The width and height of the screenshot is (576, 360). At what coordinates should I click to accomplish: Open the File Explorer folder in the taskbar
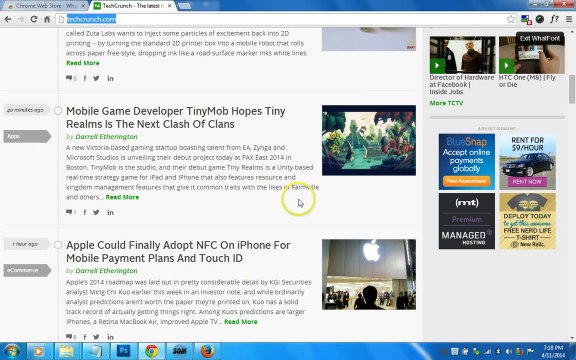pos(66,351)
